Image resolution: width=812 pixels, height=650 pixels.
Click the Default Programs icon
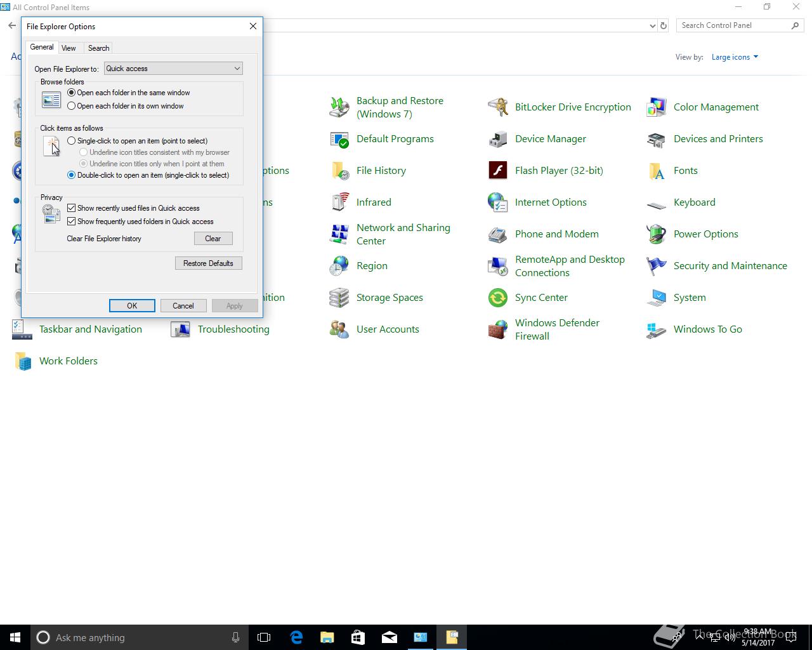339,139
